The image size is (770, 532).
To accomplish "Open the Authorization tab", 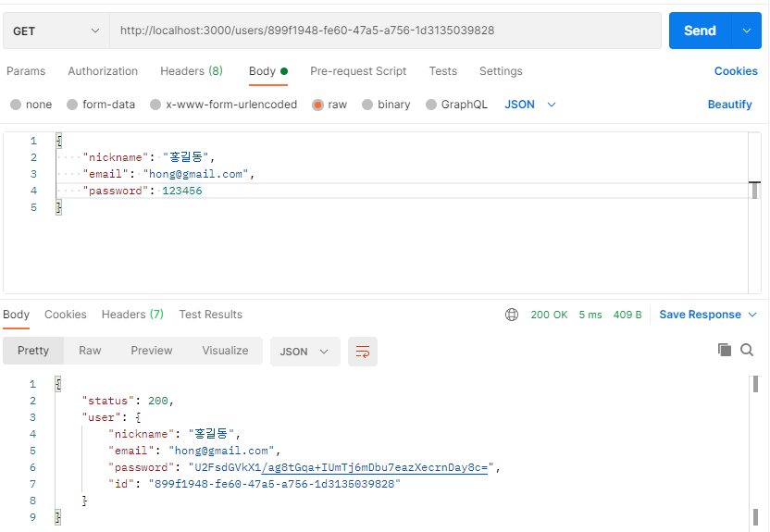I will [x=103, y=71].
